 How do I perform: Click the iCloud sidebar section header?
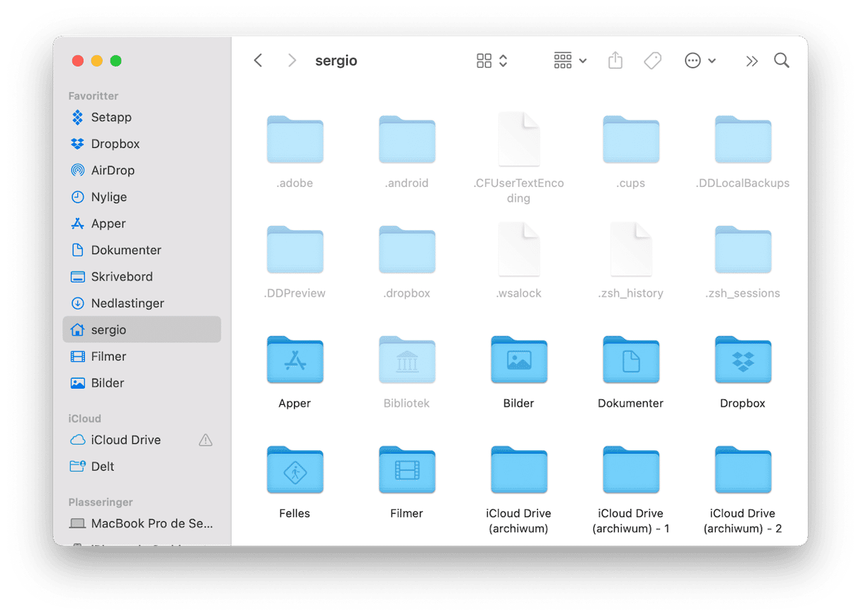point(85,418)
